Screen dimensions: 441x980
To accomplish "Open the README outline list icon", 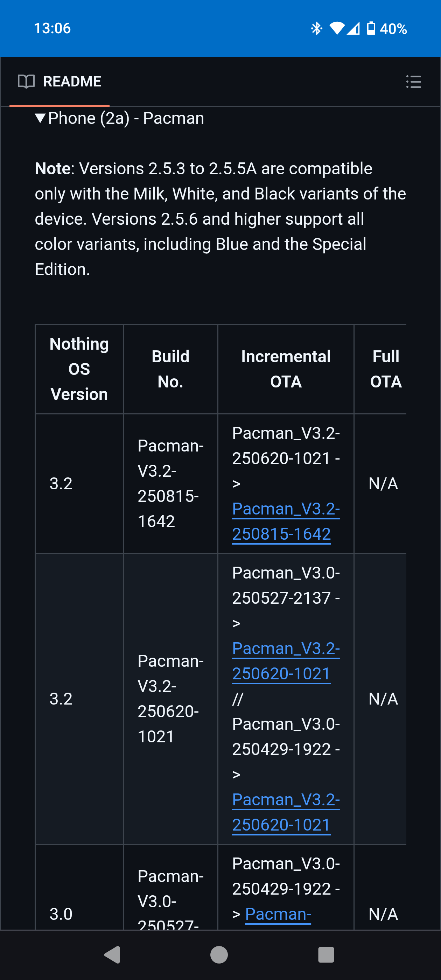I will click(x=413, y=82).
